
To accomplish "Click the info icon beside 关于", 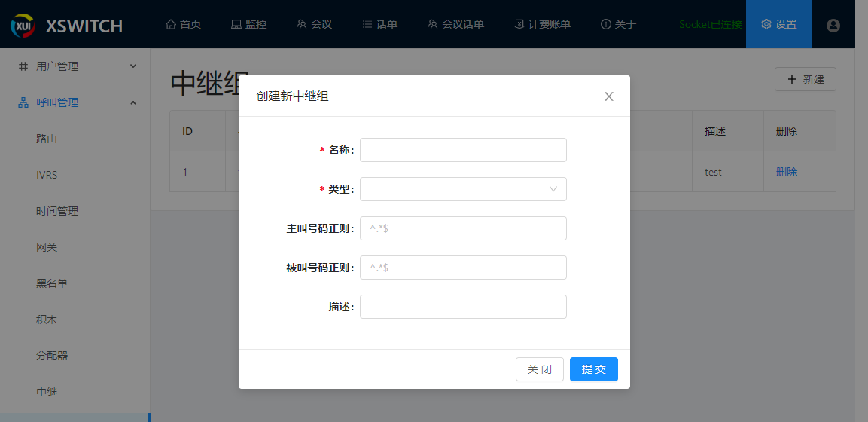I will tap(605, 24).
